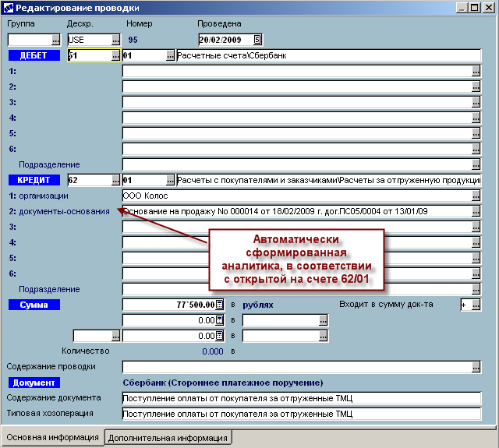Open lookup for the Дескр. field USE
Image resolution: width=499 pixels, height=448 pixels.
116,40
